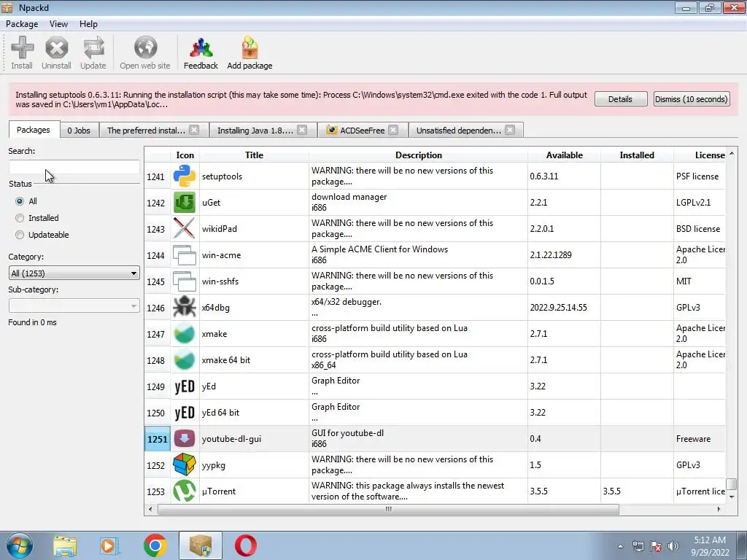747x560 pixels.
Task: Select the setuptools Python icon
Action: 185,176
